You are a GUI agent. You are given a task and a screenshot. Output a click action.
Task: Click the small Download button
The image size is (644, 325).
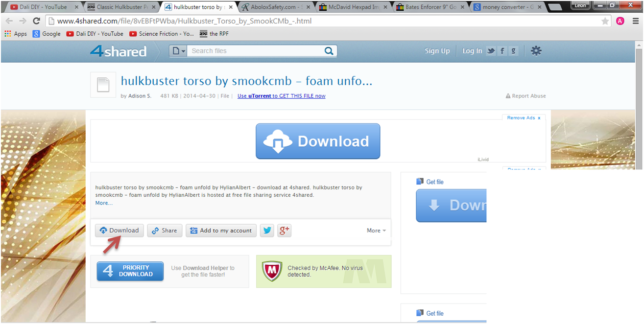(119, 231)
